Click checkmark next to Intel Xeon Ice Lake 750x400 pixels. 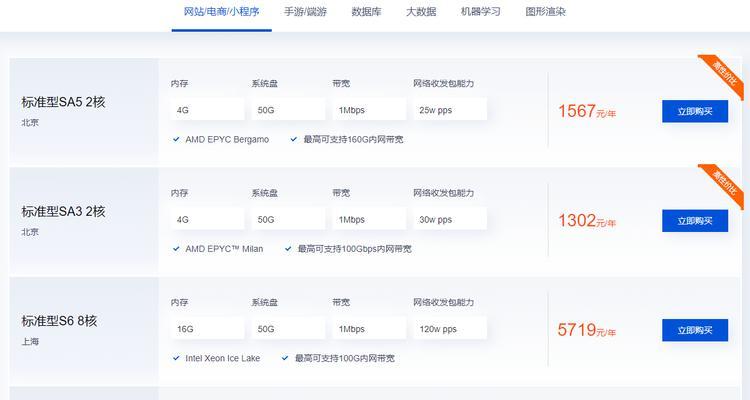(176, 358)
